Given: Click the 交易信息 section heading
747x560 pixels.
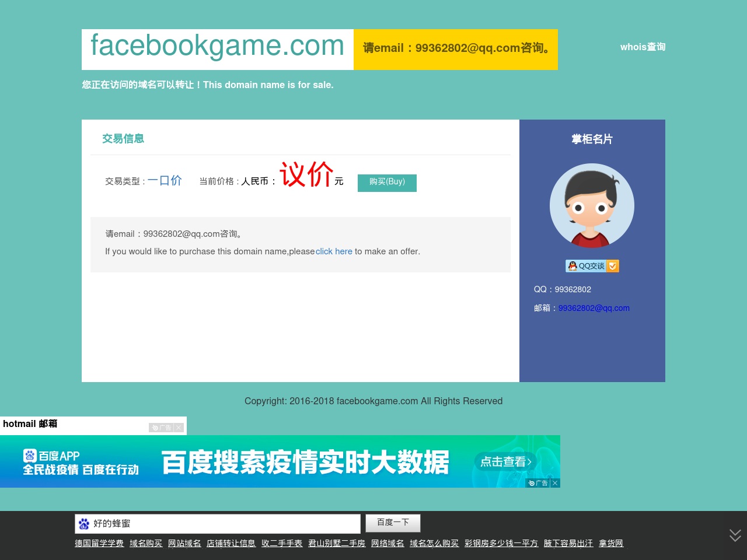Looking at the screenshot, I should click(x=123, y=139).
